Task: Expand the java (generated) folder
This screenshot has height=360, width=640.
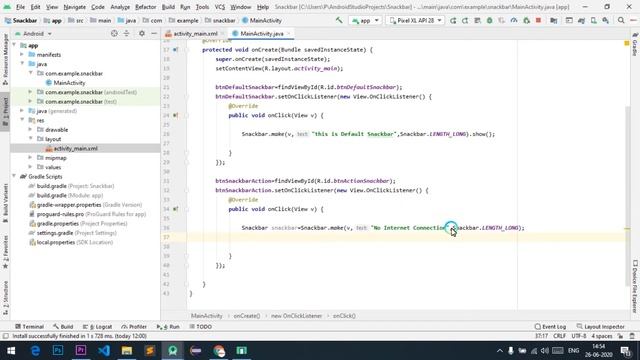Action: (22, 111)
